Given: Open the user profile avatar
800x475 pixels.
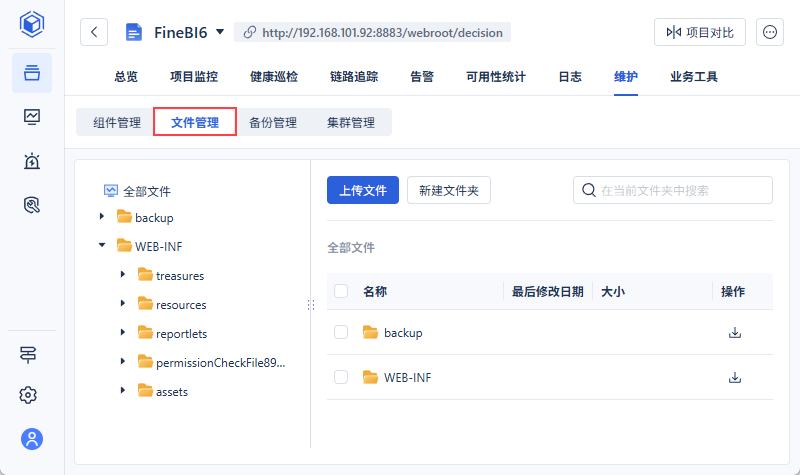Looking at the screenshot, I should click(x=32, y=439).
